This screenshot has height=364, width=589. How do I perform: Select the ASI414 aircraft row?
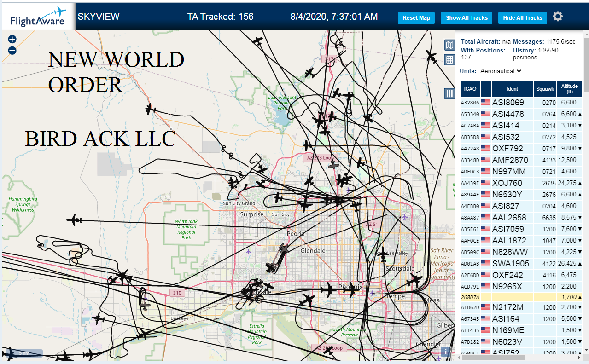pyautogui.click(x=522, y=126)
